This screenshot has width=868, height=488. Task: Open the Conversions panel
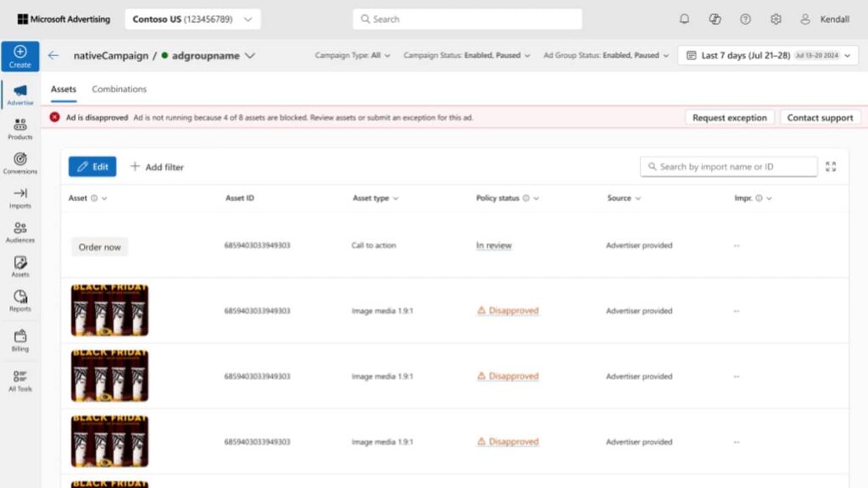(x=19, y=164)
